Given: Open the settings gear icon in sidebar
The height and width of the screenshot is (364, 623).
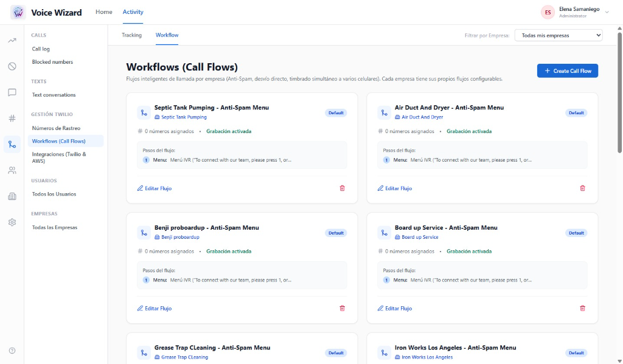Looking at the screenshot, I should [x=12, y=222].
